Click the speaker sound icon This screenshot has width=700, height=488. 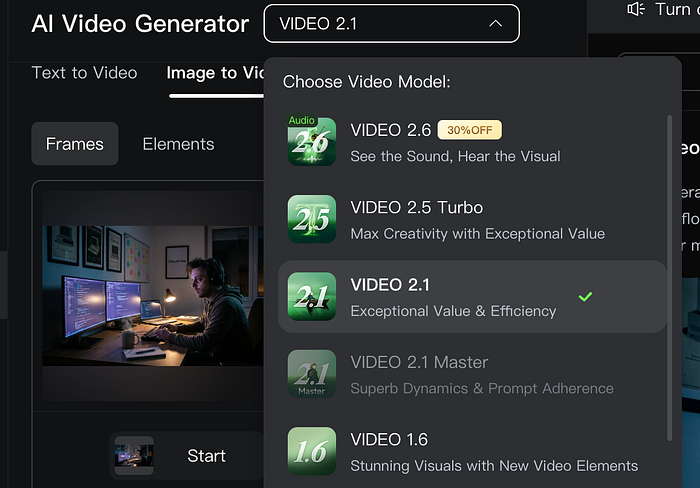[636, 9]
